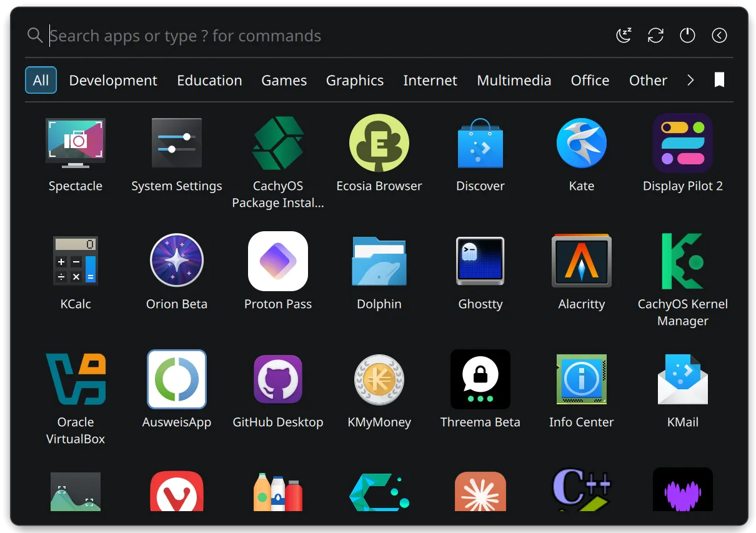Open the app with bottles icon
Image resolution: width=756 pixels, height=533 pixels.
tap(278, 491)
